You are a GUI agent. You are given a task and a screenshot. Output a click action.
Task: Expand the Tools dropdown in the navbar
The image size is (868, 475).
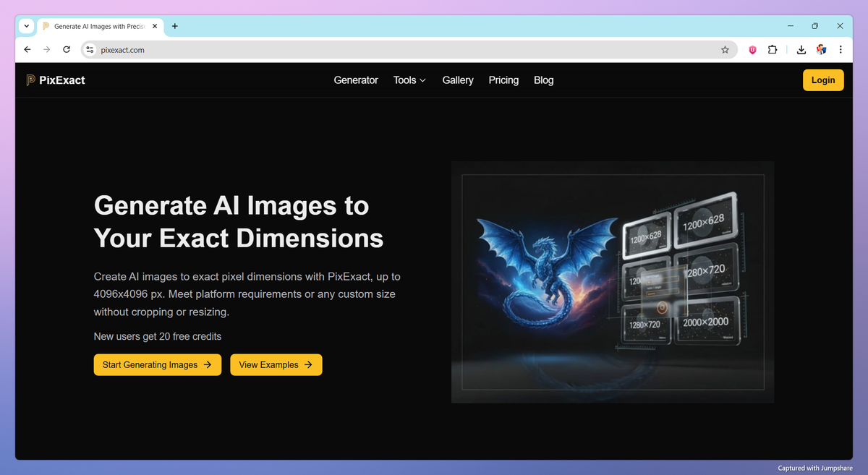click(409, 80)
